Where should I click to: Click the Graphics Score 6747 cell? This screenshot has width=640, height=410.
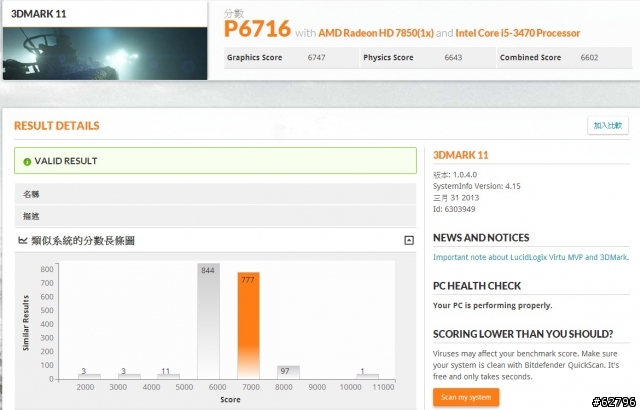tap(291, 58)
